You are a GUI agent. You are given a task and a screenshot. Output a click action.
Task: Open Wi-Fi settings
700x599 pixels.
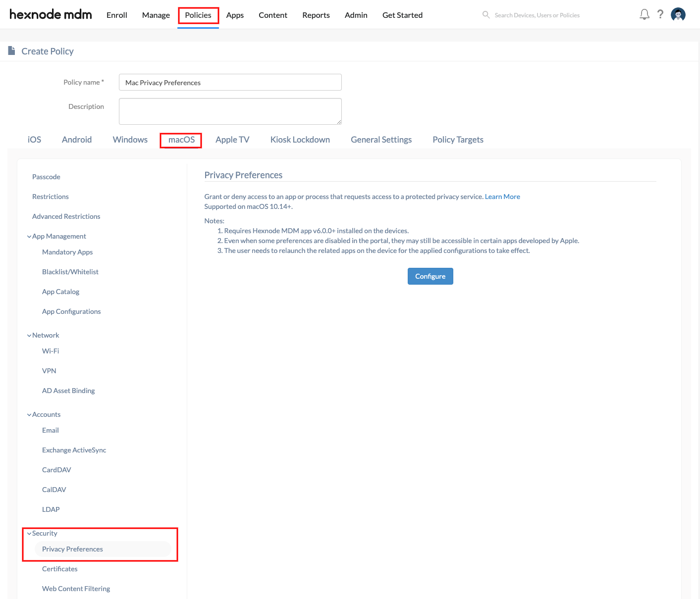coord(51,351)
